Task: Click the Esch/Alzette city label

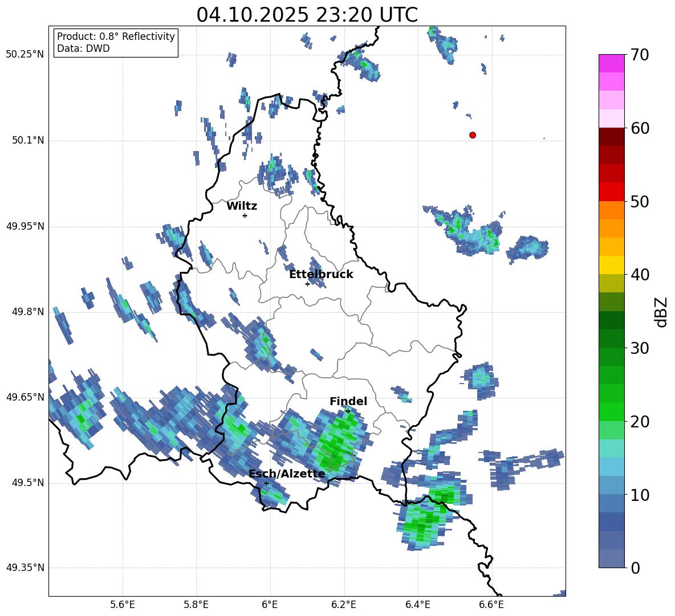Action: (287, 474)
